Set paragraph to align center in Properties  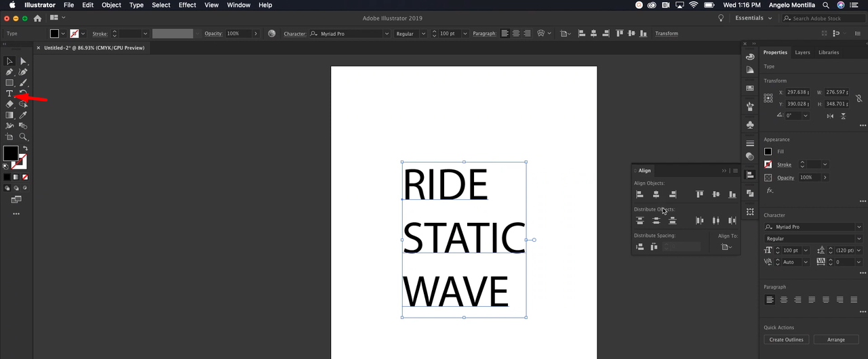point(784,299)
